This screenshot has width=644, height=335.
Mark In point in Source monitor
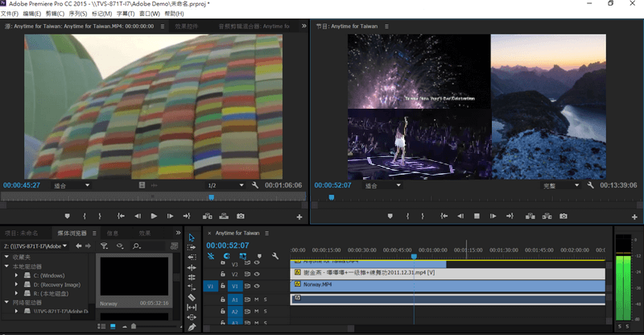point(85,216)
